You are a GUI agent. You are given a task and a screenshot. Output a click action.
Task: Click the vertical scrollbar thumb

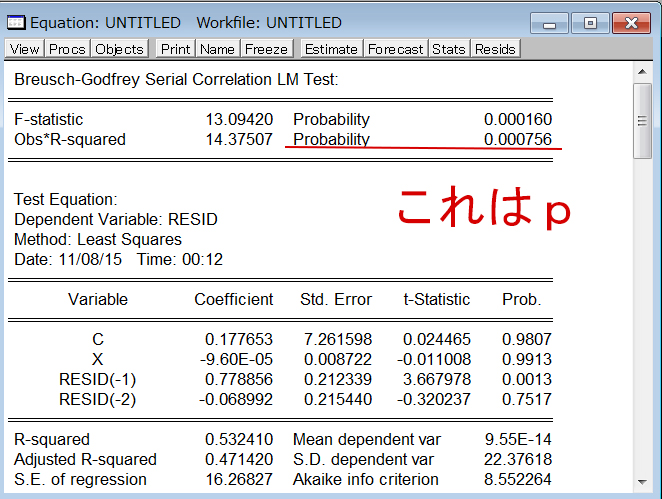645,121
